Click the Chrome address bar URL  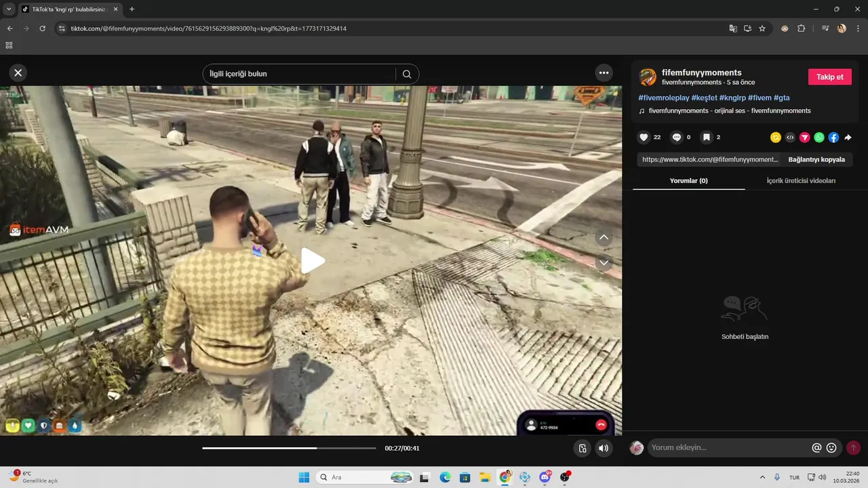[209, 28]
